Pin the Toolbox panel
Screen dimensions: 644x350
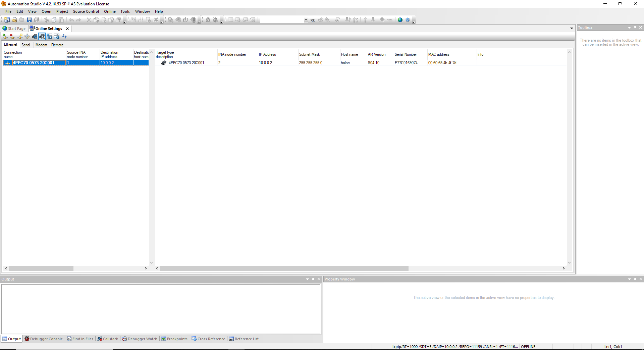pyautogui.click(x=635, y=28)
